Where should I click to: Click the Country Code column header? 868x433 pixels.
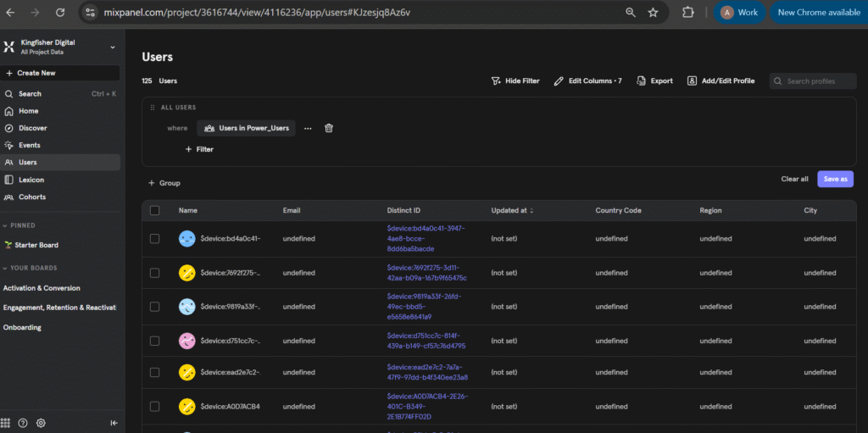(x=618, y=211)
